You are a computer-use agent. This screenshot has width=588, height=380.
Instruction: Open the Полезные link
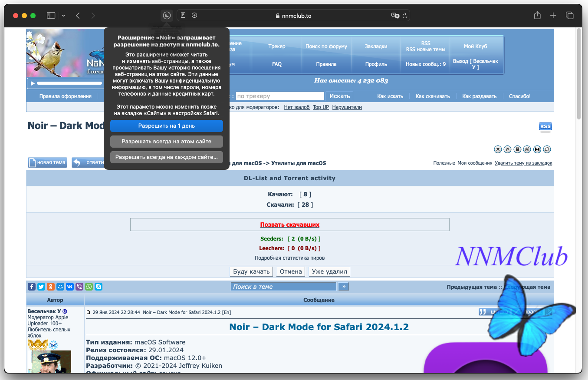point(444,163)
